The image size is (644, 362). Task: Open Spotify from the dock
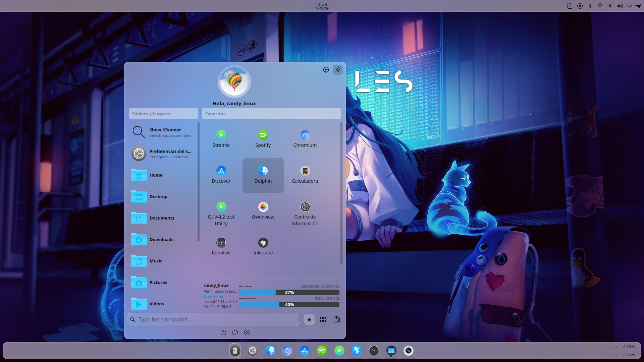click(322, 351)
